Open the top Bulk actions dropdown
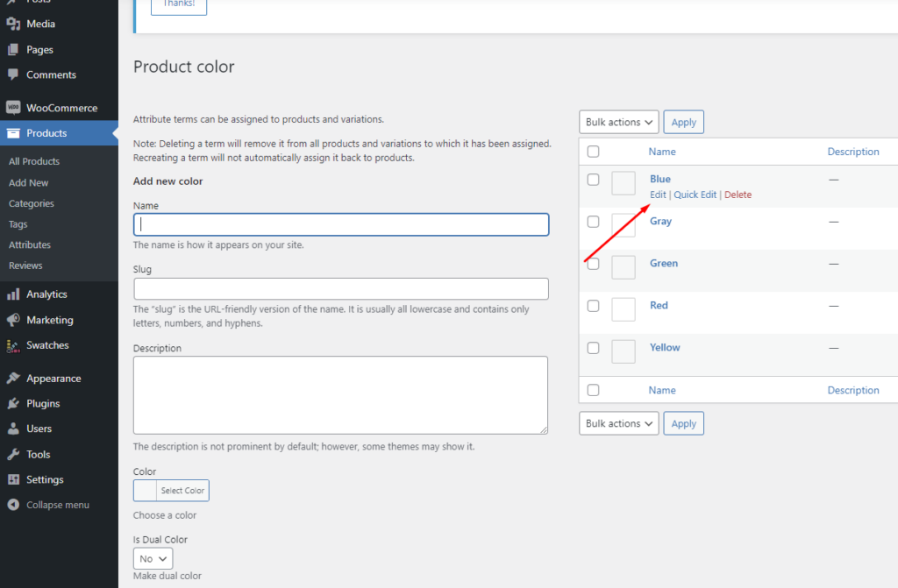Image resolution: width=898 pixels, height=588 pixels. tap(618, 122)
